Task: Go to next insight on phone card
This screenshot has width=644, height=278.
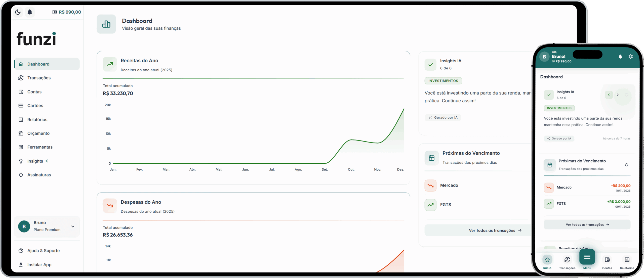Action: (618, 95)
